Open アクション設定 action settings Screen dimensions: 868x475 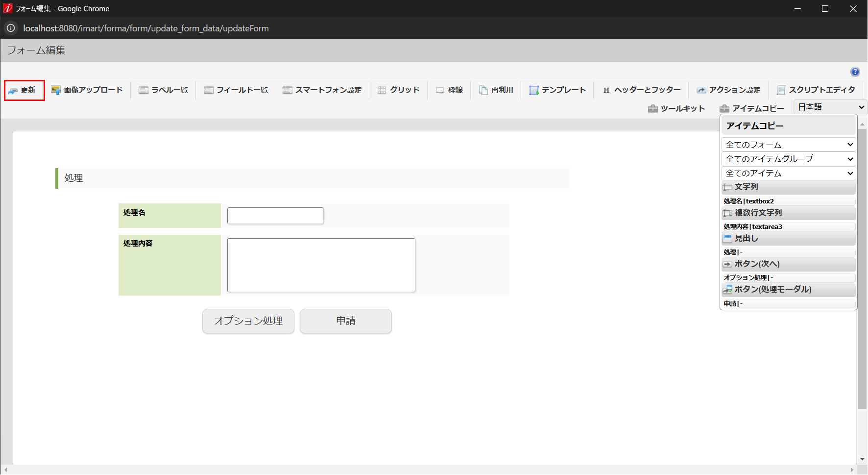coord(729,90)
